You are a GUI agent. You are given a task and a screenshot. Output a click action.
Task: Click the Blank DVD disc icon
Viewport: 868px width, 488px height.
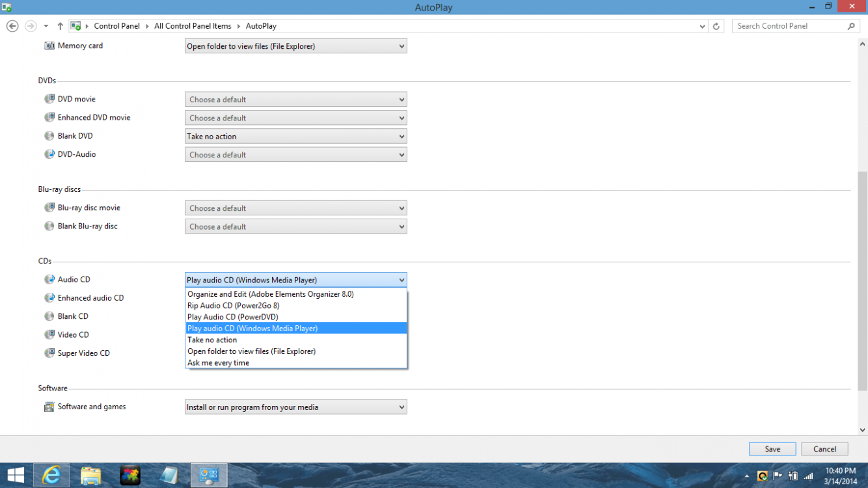pos(49,137)
